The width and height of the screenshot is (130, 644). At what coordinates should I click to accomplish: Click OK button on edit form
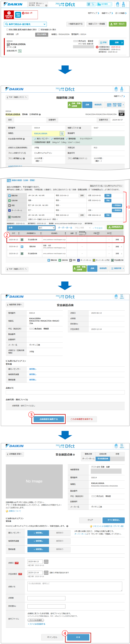pyautogui.click(x=78, y=637)
